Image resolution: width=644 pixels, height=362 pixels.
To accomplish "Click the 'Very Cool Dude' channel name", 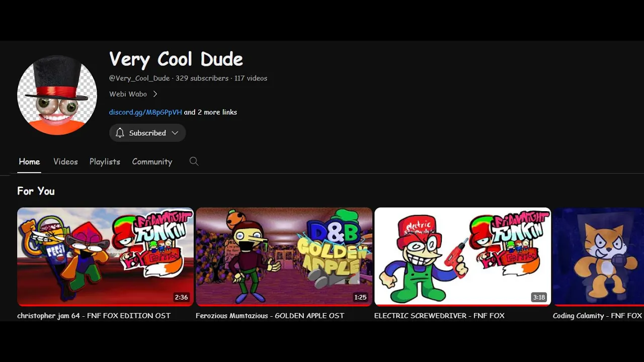I will point(176,59).
